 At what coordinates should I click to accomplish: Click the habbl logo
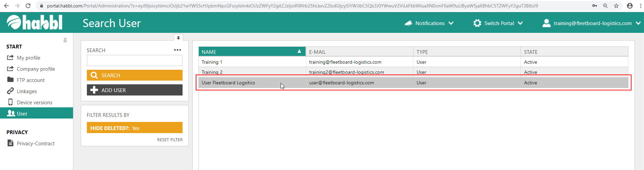[x=34, y=23]
